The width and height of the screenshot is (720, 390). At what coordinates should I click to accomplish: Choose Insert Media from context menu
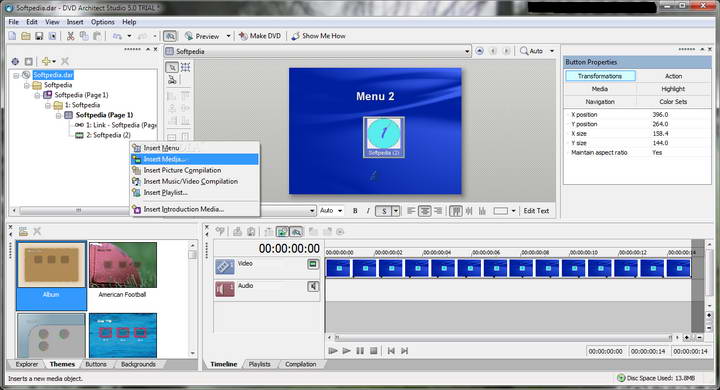pyautogui.click(x=195, y=159)
